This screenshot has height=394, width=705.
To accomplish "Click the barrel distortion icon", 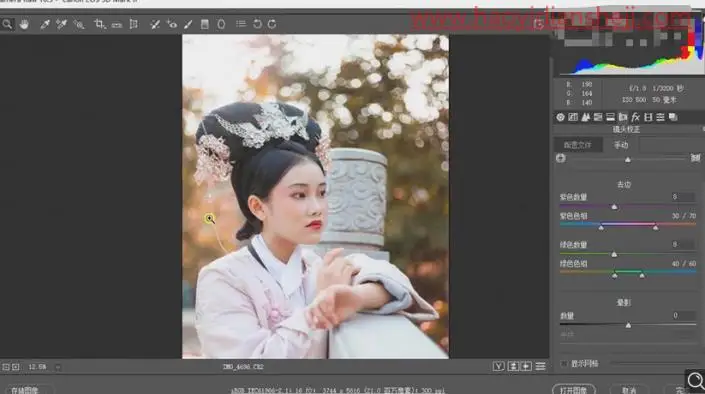I will [560, 158].
